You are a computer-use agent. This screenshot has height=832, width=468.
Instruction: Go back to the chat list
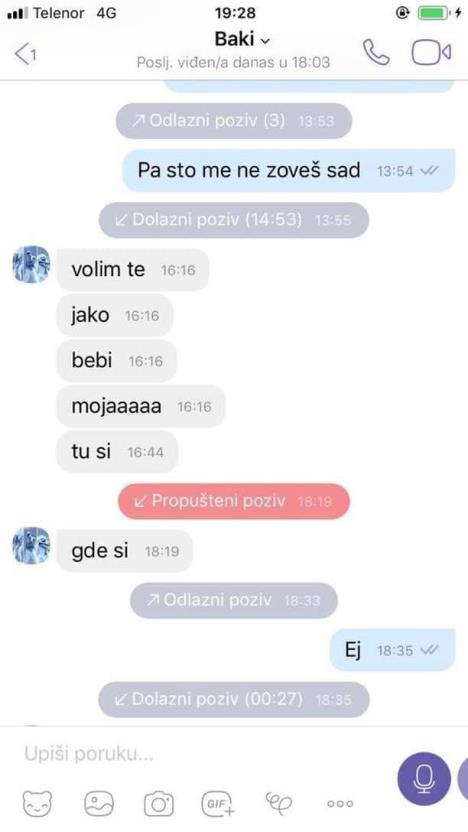[25, 54]
